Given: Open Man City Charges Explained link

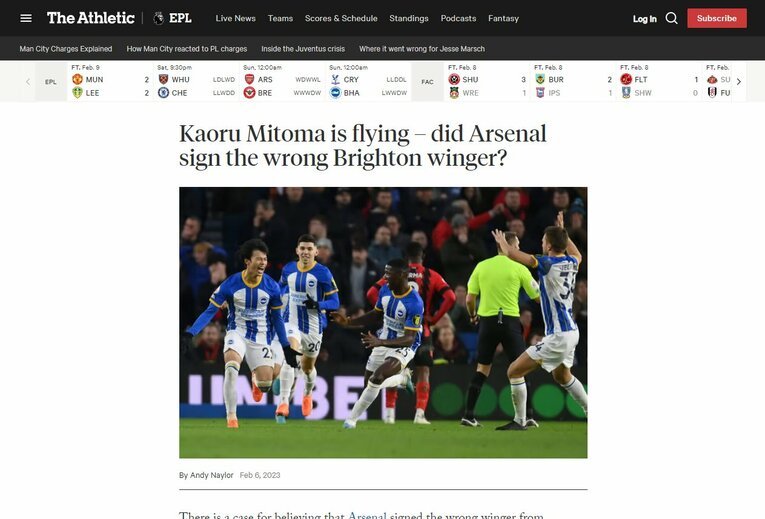Looking at the screenshot, I should click(x=66, y=49).
